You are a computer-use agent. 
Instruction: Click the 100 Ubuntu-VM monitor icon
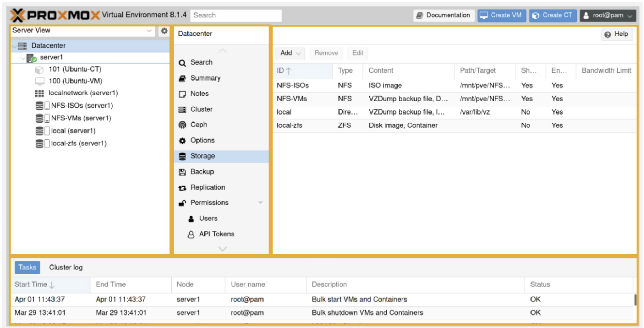[40, 82]
